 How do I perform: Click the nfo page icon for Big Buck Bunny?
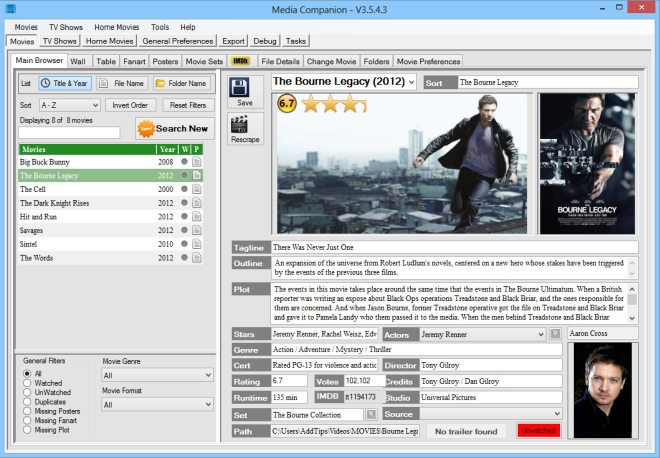pos(197,162)
